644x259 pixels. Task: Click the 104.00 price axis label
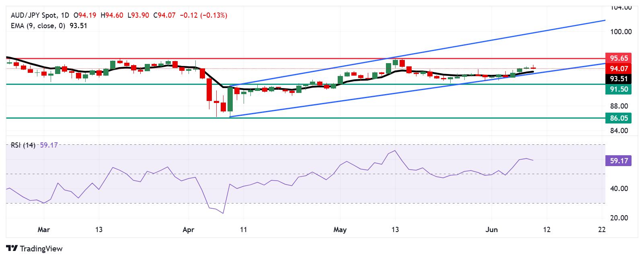tap(621, 7)
